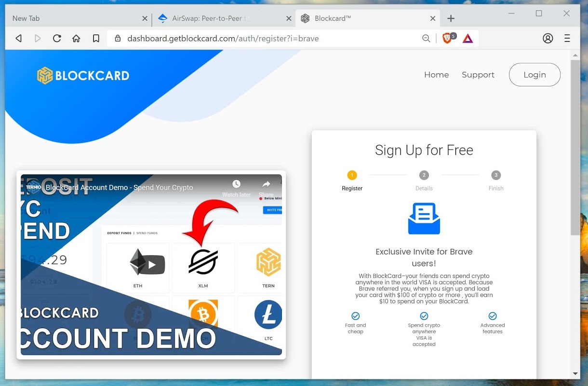
Task: Select step 1 Register
Action: point(352,181)
